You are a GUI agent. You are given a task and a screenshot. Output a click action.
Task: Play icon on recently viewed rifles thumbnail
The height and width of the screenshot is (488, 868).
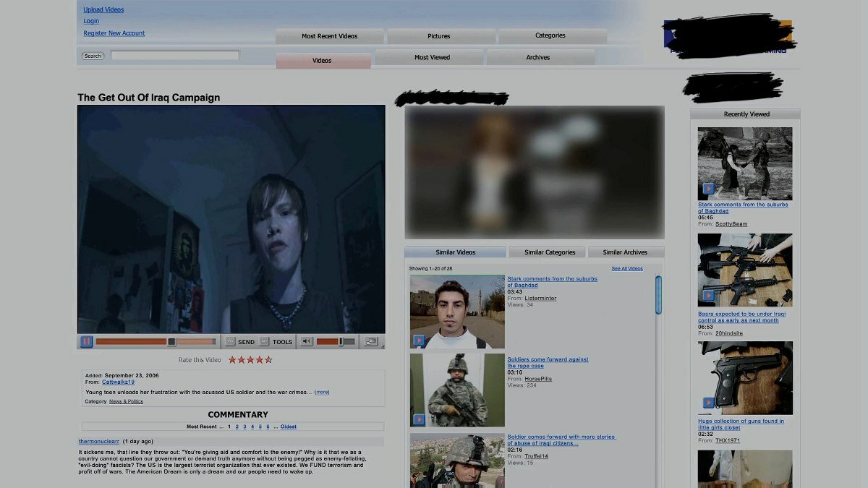pyautogui.click(x=708, y=296)
